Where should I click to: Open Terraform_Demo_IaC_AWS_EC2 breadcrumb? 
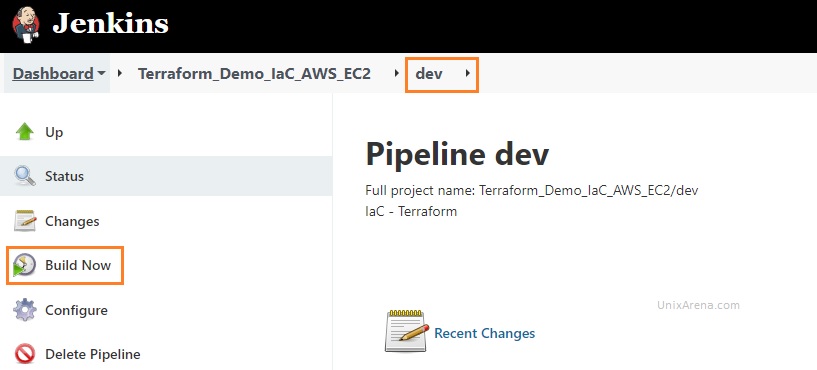coord(254,73)
